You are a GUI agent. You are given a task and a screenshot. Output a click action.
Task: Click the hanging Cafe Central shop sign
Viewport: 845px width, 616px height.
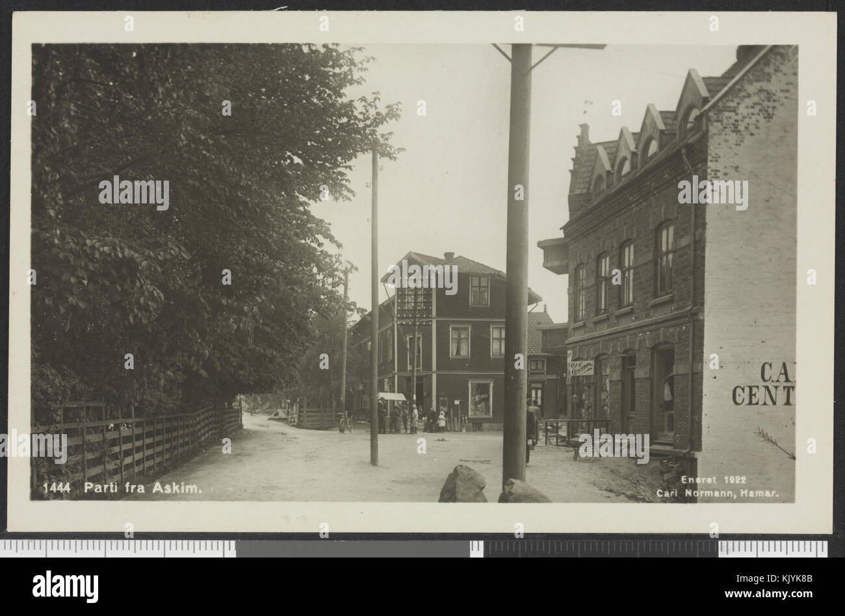coord(582,368)
